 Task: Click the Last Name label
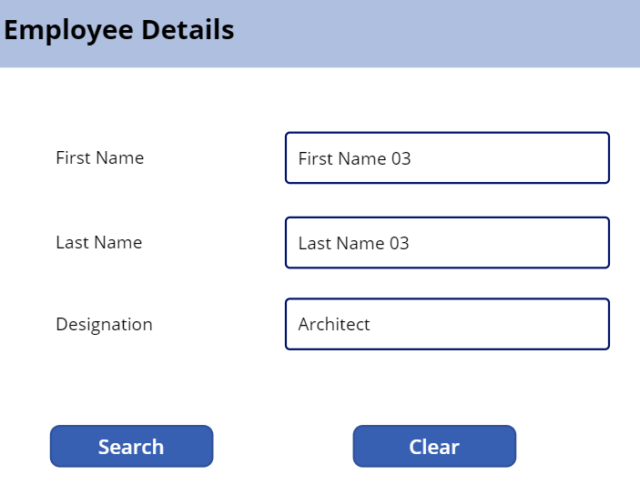[99, 242]
